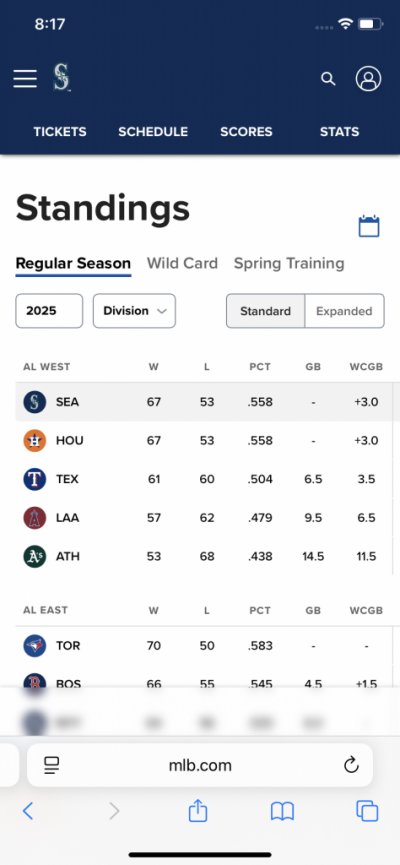Viewport: 400px width, 865px height.
Task: Open the 2025 season year selector
Action: (49, 311)
